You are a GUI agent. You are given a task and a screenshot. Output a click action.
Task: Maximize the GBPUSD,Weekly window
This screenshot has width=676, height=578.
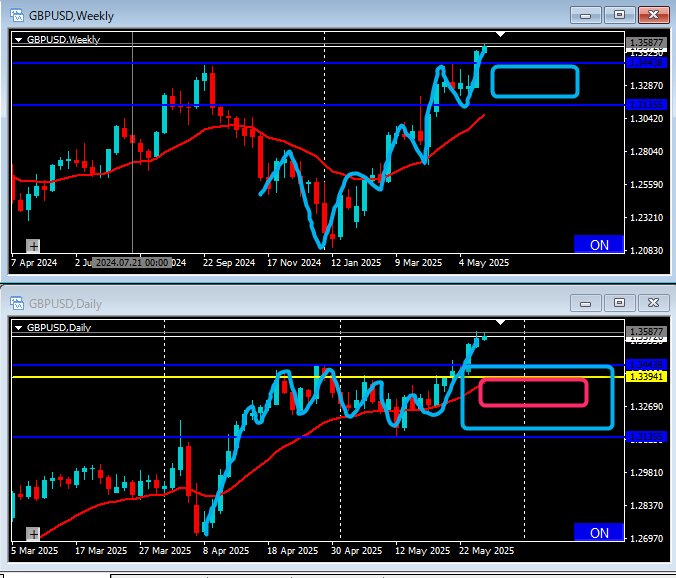tap(619, 15)
